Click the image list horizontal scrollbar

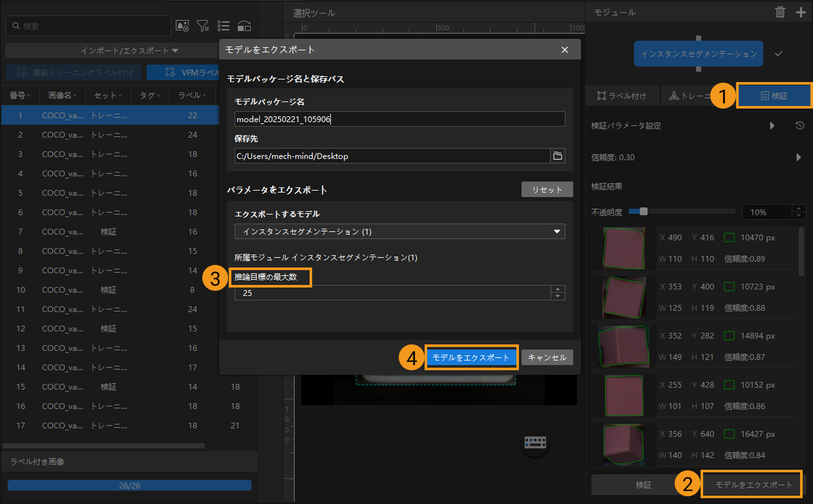coord(103,445)
